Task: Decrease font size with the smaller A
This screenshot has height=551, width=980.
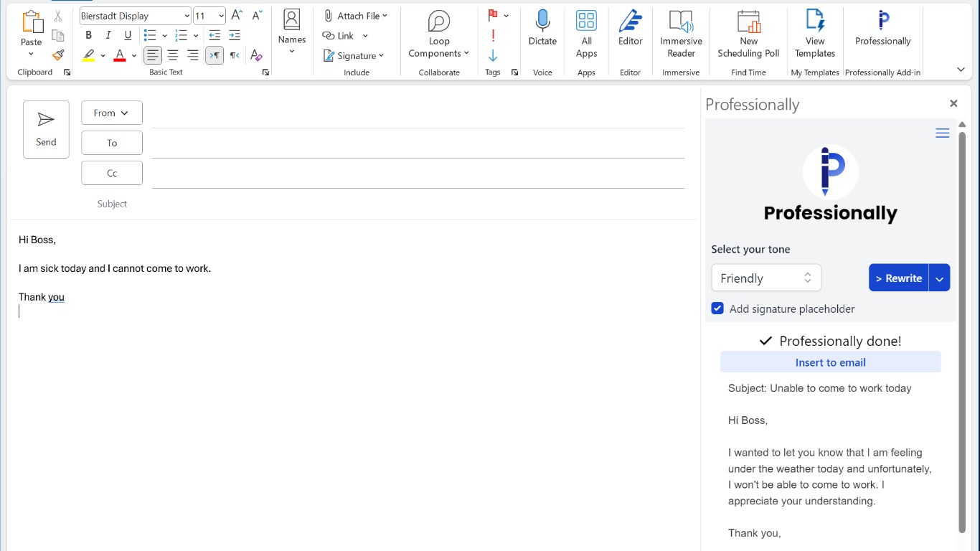Action: (x=256, y=16)
